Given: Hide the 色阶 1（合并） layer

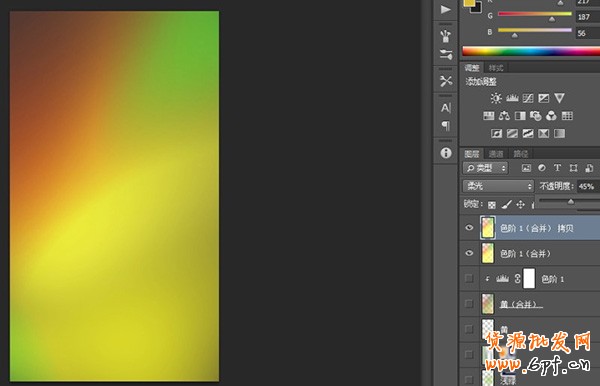Looking at the screenshot, I should (x=469, y=253).
